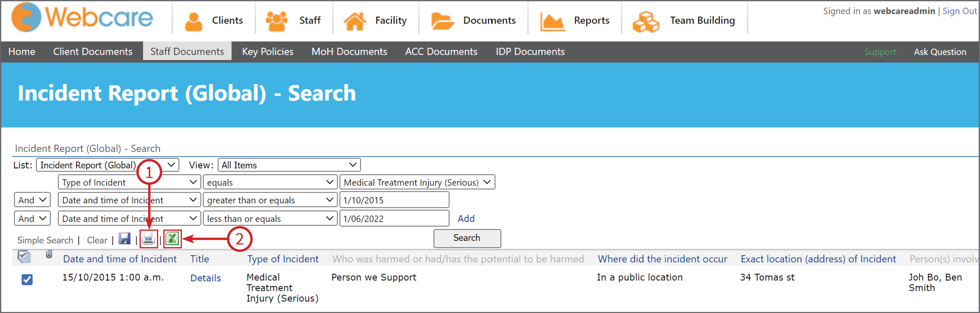
Task: Click the print results printer icon
Action: [x=148, y=239]
